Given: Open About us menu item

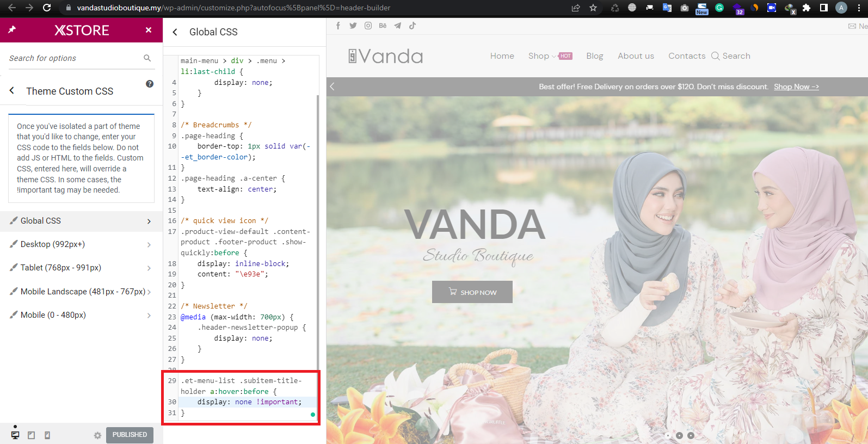Looking at the screenshot, I should 636,56.
